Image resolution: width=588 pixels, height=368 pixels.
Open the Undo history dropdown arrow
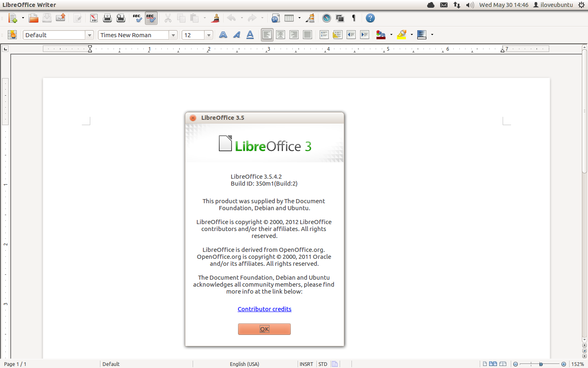242,18
